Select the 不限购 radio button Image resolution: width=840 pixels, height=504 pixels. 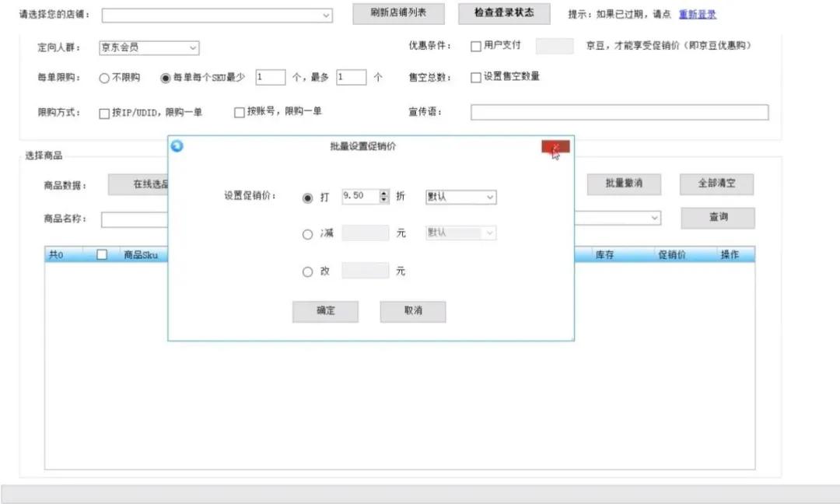coord(104,79)
